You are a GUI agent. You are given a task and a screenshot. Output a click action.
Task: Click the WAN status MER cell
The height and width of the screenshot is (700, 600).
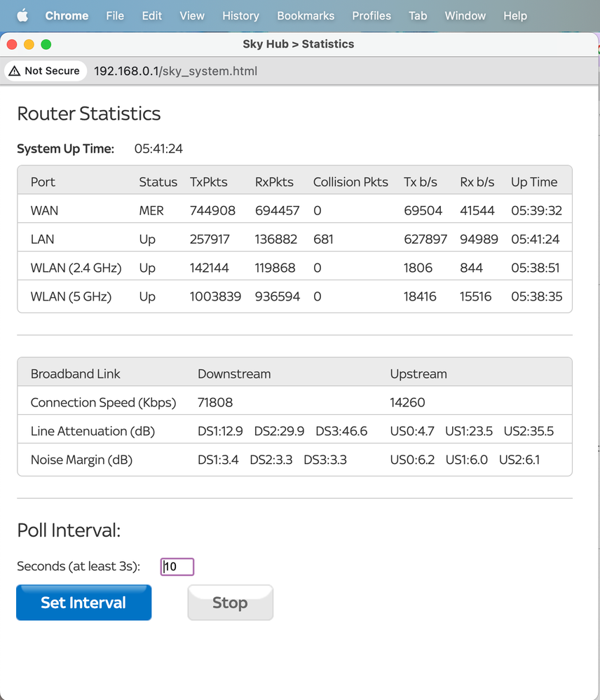click(151, 210)
